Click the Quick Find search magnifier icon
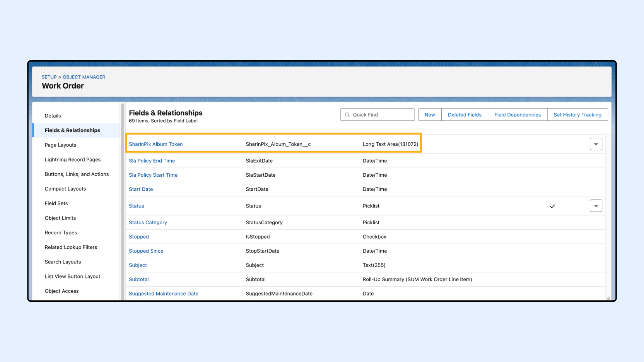 [347, 115]
